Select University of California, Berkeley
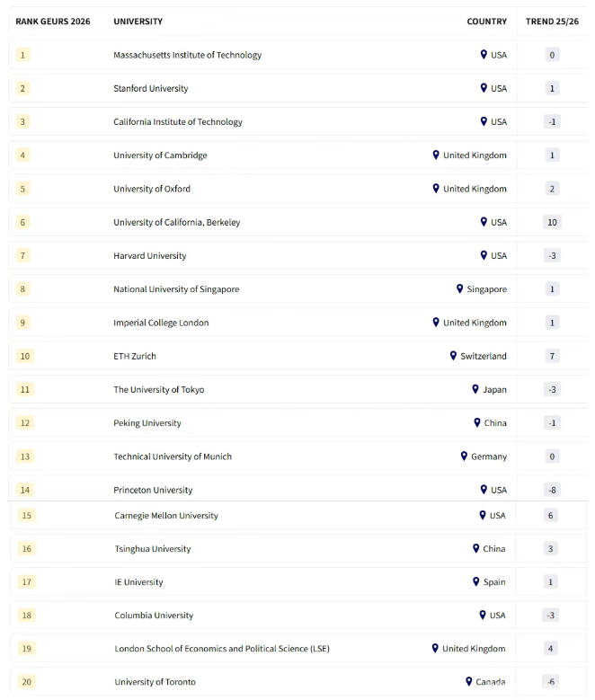 pyautogui.click(x=177, y=222)
